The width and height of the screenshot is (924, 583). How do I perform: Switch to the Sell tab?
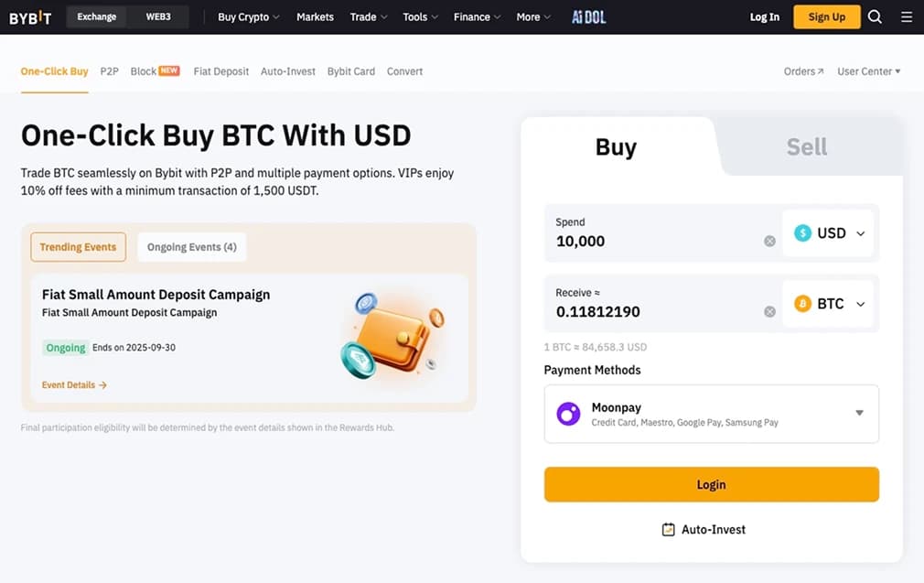[x=806, y=146]
